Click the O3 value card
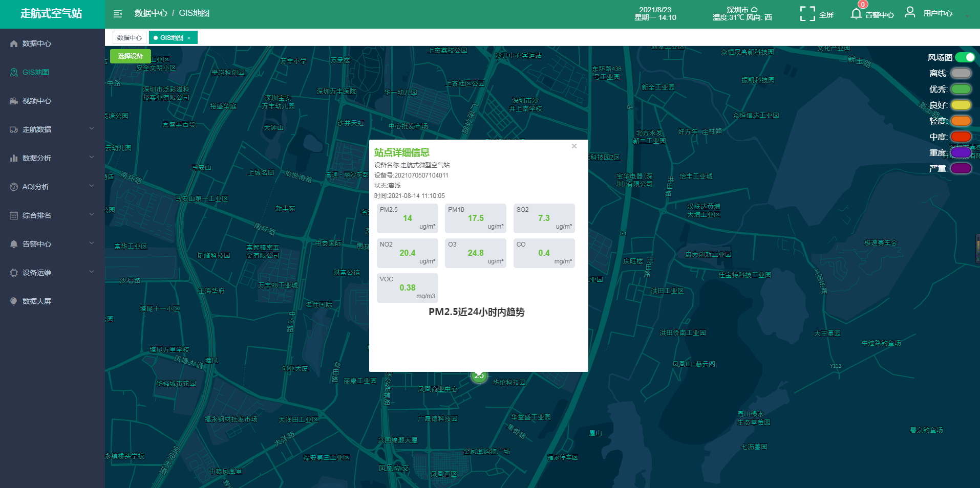This screenshot has width=980, height=488. pyautogui.click(x=476, y=253)
